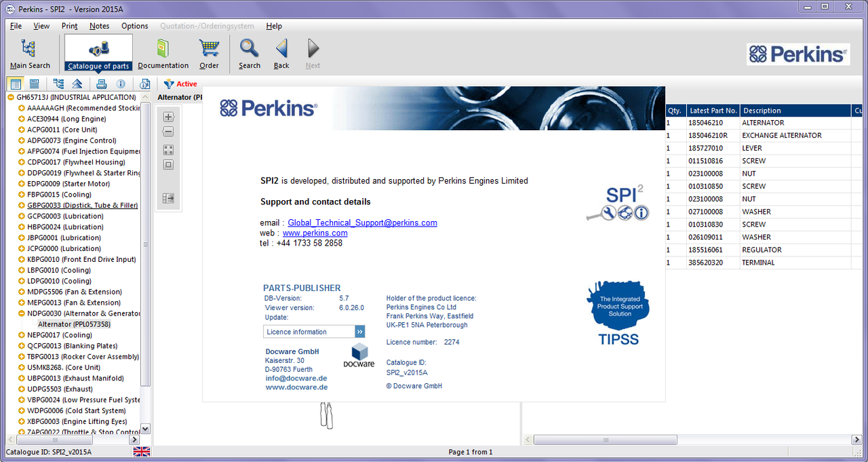Open the File menu

[16, 26]
